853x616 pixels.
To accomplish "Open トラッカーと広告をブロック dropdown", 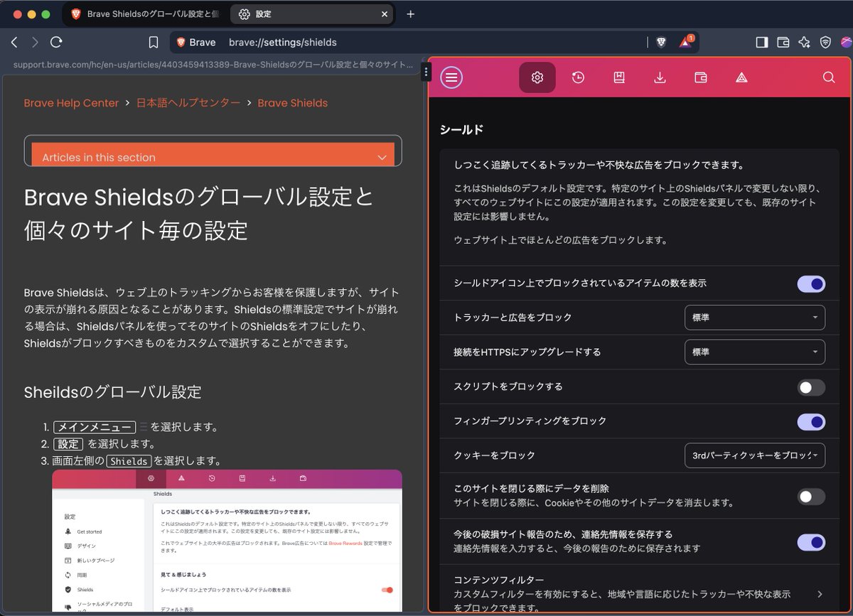I will [x=755, y=318].
